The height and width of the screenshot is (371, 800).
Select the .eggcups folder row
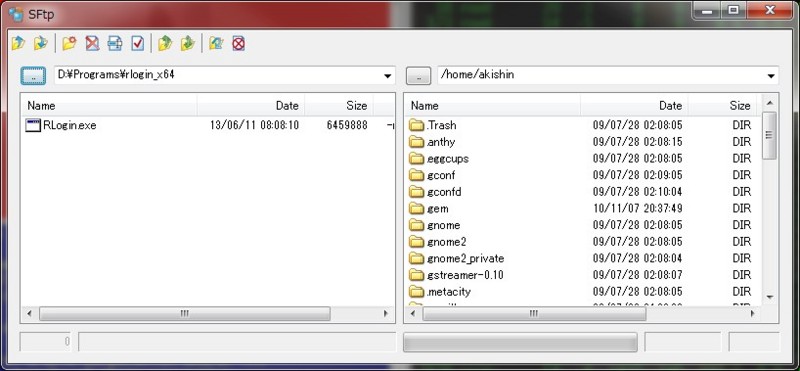coord(583,158)
